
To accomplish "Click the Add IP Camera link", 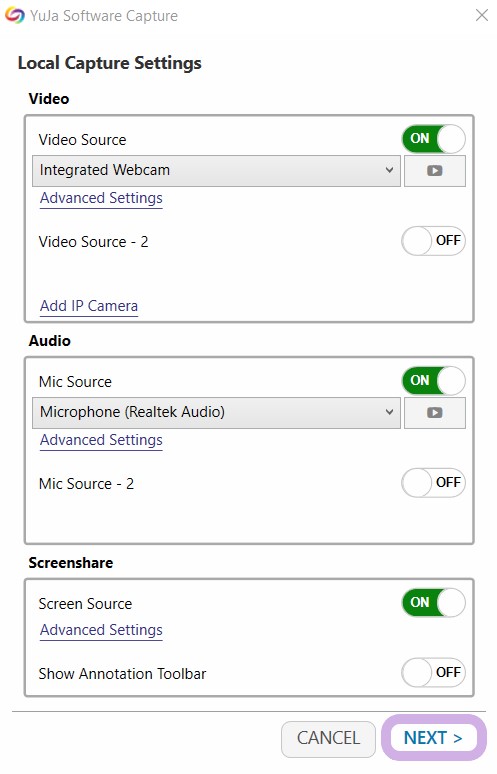I will coord(89,306).
